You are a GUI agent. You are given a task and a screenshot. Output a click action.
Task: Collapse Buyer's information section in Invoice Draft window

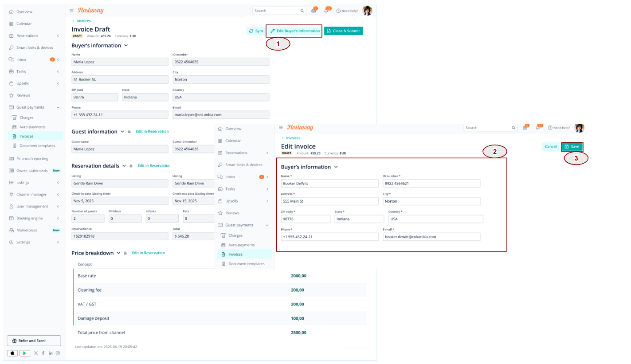pyautogui.click(x=126, y=45)
